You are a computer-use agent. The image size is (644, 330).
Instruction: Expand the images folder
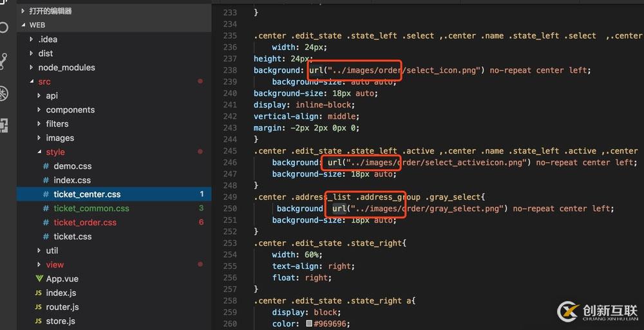[39, 138]
